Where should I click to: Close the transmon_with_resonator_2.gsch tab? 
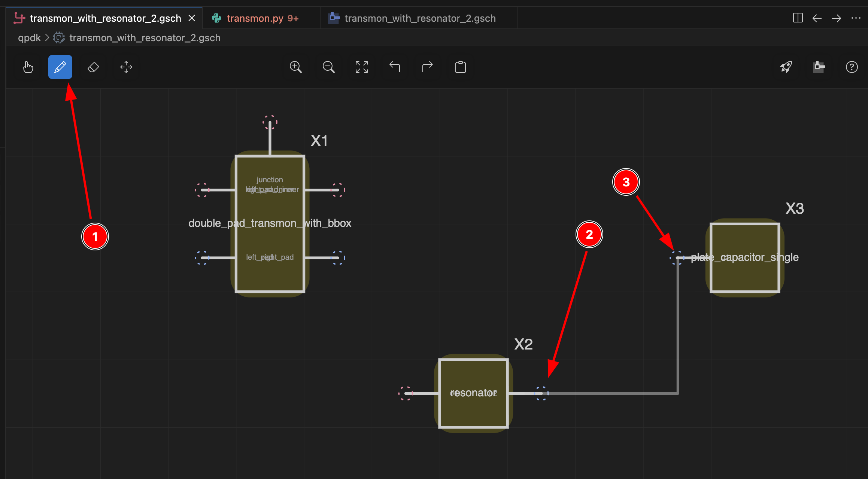(x=192, y=18)
